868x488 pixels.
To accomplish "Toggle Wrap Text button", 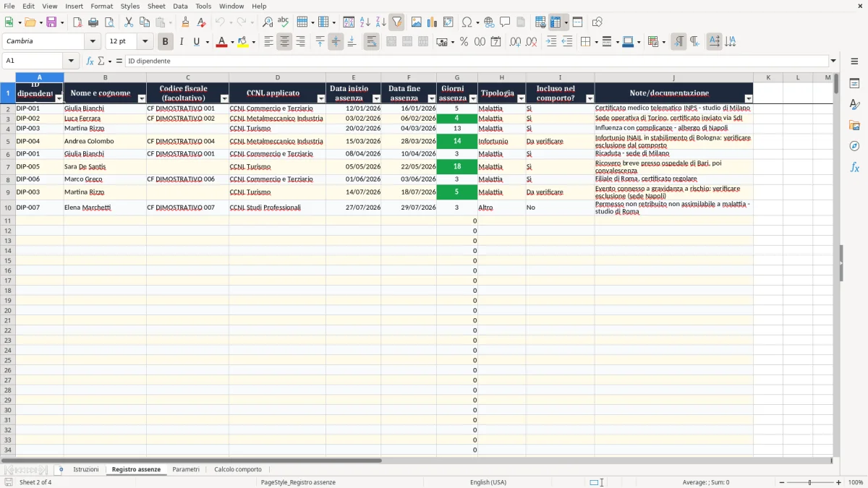I will (371, 42).
